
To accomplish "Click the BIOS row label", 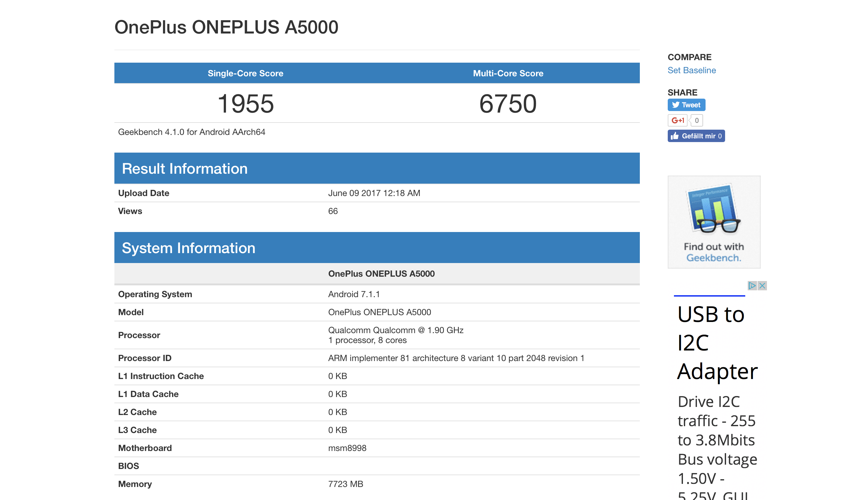I will [128, 466].
